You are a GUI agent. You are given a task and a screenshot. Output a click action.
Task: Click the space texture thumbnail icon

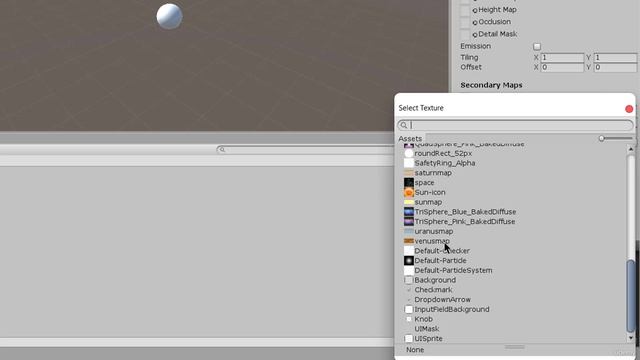click(x=409, y=183)
